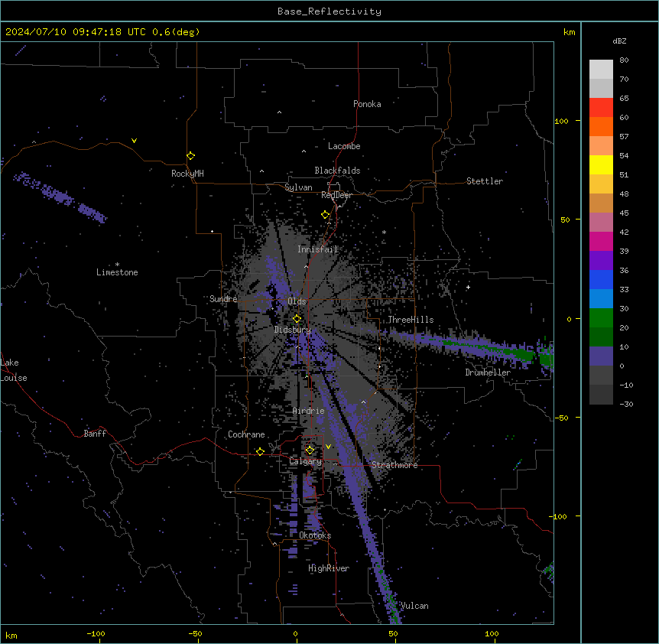659x644 pixels.
Task: Pick the dark green 10–20 dBZ swatch
Action: [601, 337]
